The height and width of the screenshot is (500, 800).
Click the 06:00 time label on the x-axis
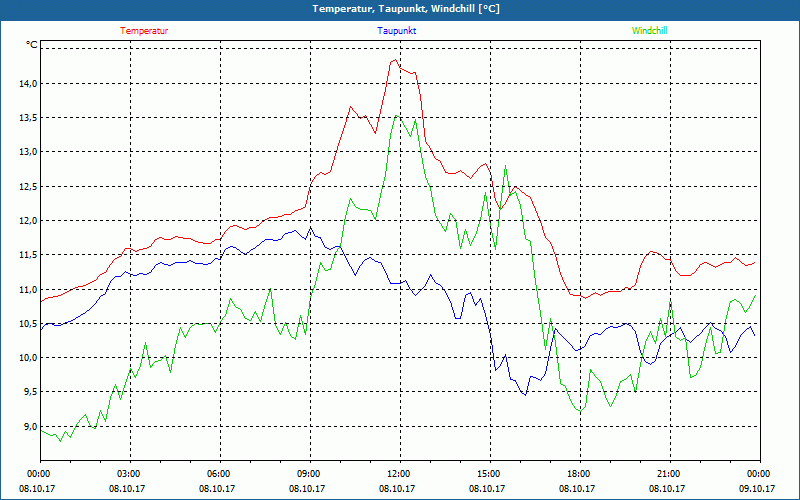tap(220, 474)
